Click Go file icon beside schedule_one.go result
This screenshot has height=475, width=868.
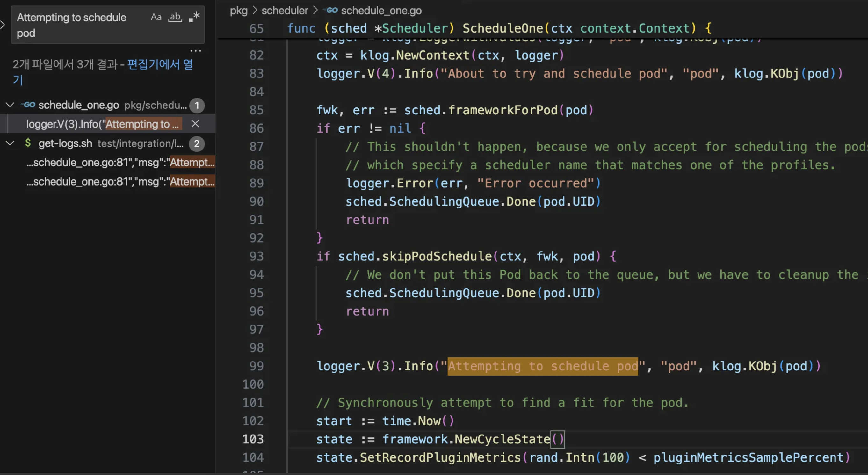28,105
